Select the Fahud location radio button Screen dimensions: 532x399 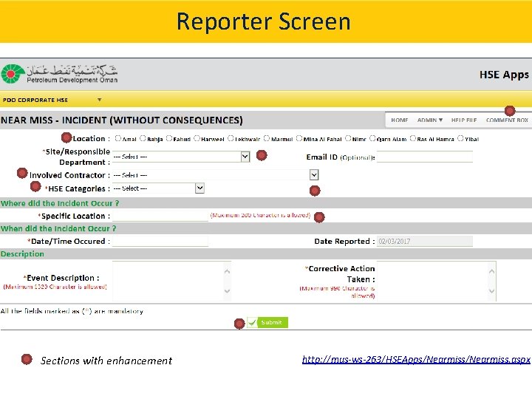pos(169,138)
